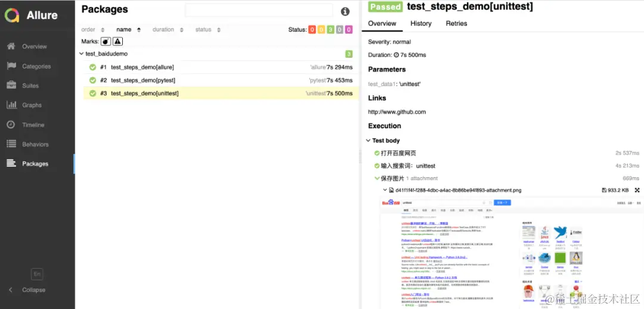Click the align-left icon next to Packages
This screenshot has height=309, width=644.
(11, 163)
